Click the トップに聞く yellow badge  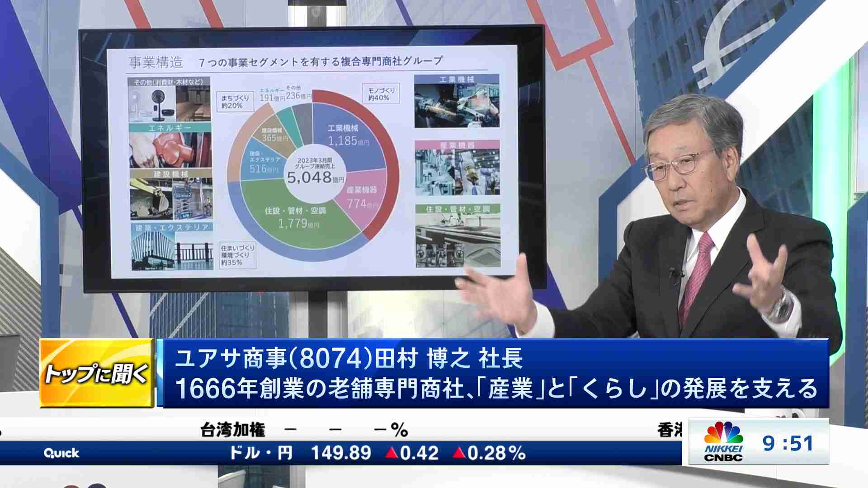click(96, 373)
